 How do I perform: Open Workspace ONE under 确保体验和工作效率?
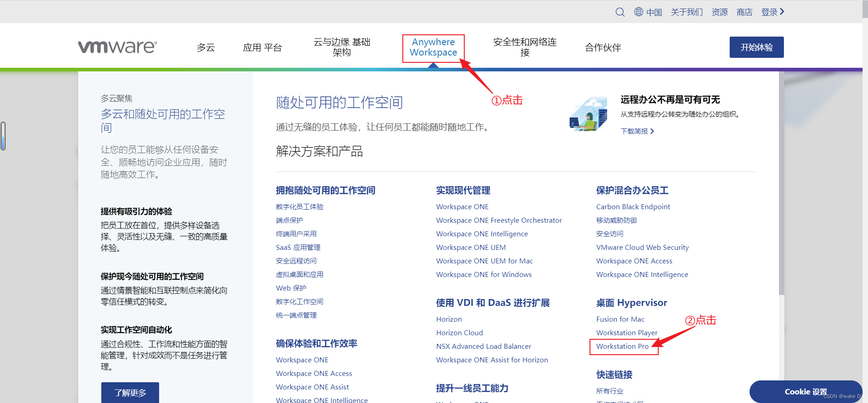[302, 360]
